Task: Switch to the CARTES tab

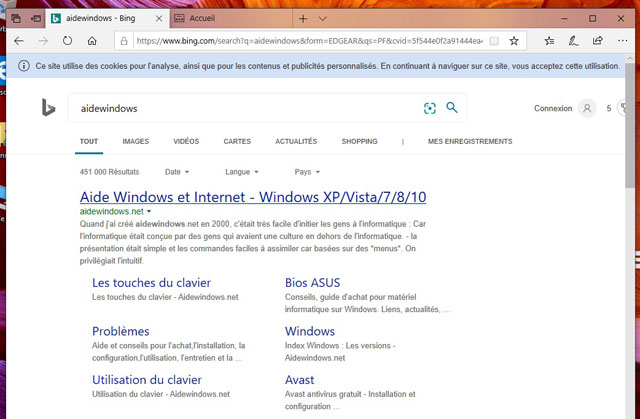Action: 237,142
